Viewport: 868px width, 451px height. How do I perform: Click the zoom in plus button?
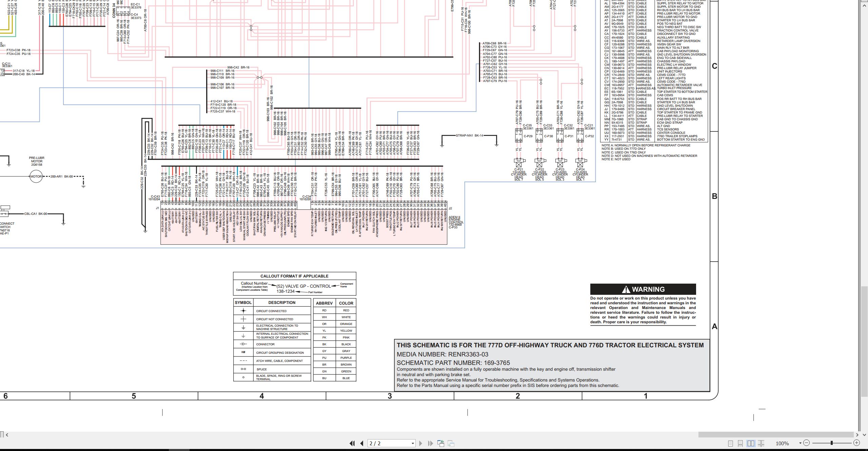click(x=857, y=443)
